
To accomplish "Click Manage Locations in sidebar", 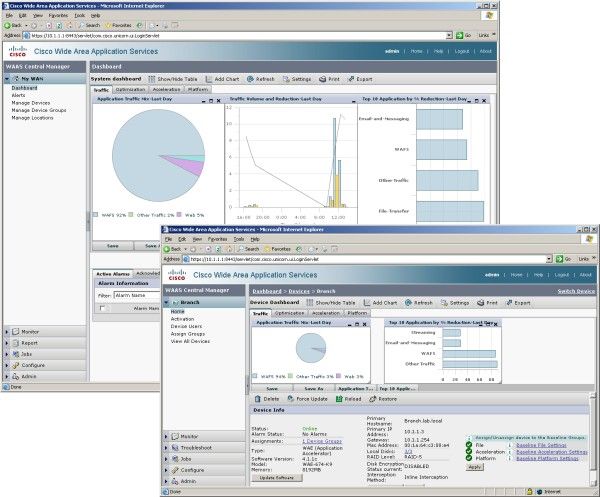I will click(32, 118).
